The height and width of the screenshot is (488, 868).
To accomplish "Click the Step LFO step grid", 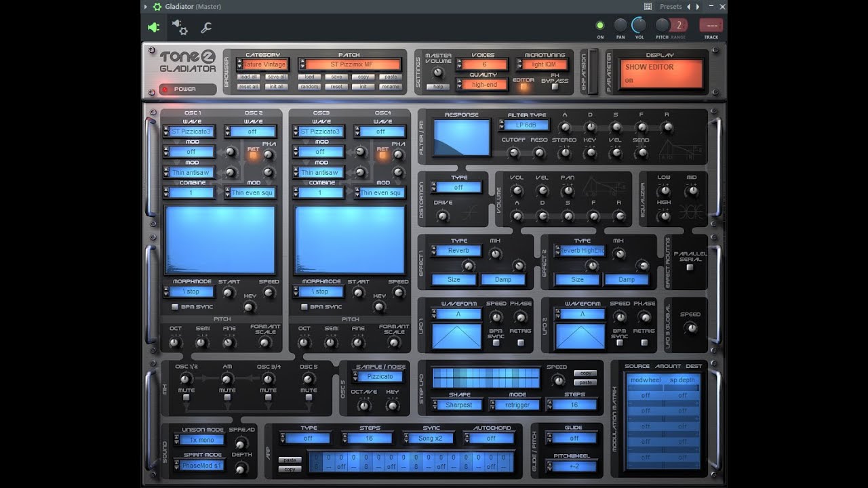I will click(x=486, y=378).
